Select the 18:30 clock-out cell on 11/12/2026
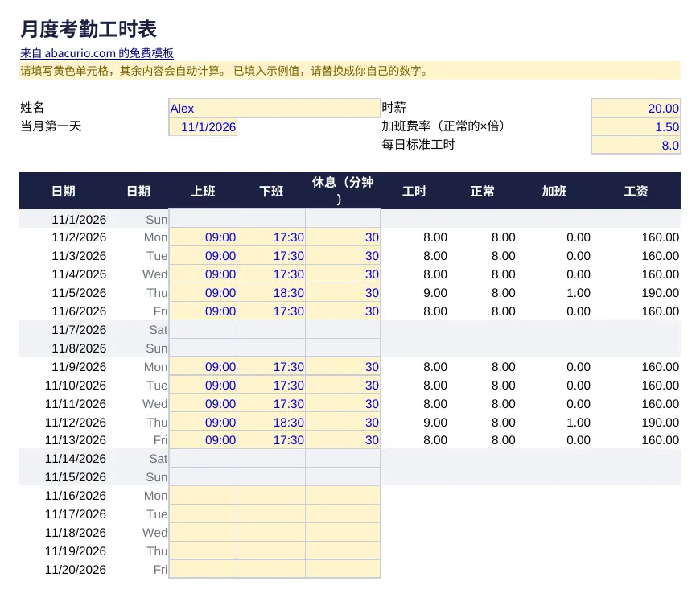The image size is (700, 598). click(x=271, y=422)
